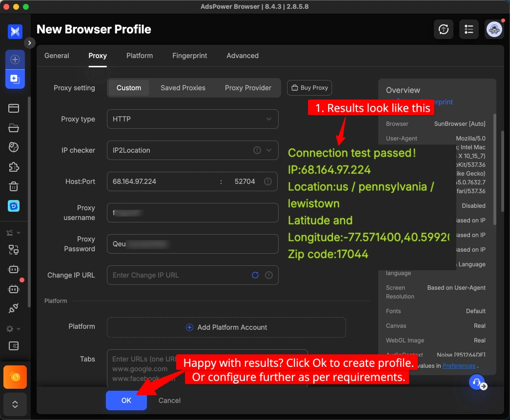The height and width of the screenshot is (420, 510).
Task: Click the new profile plus icon
Action: 15,60
